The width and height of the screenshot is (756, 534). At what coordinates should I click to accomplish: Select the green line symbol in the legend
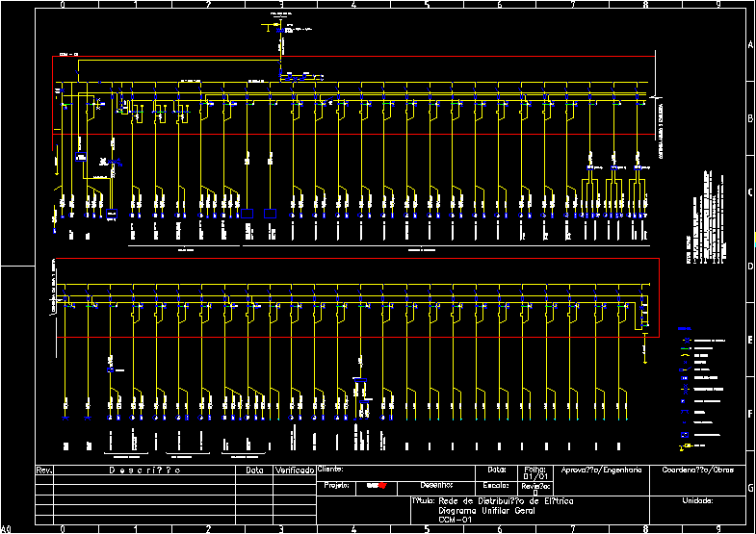point(686,348)
